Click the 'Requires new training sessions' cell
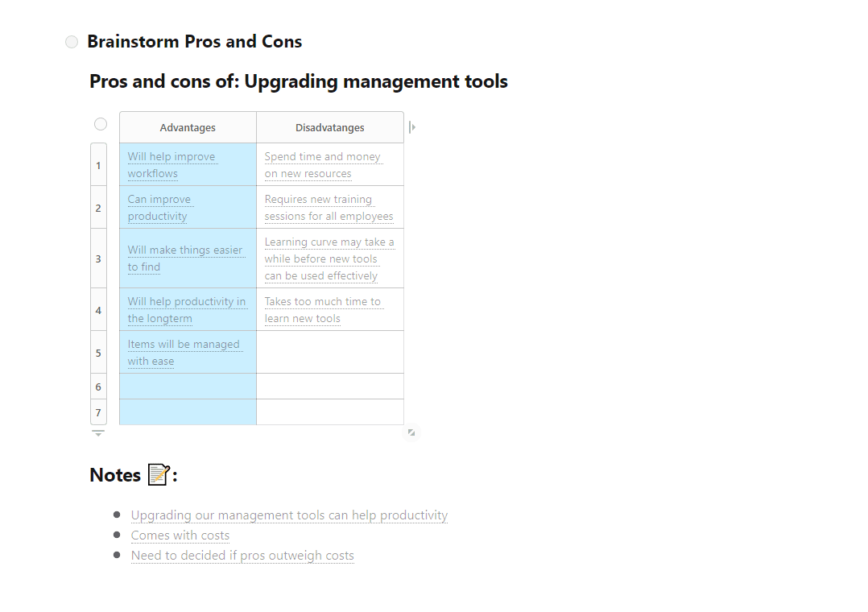Image resolution: width=868 pixels, height=612 pixels. click(330, 207)
